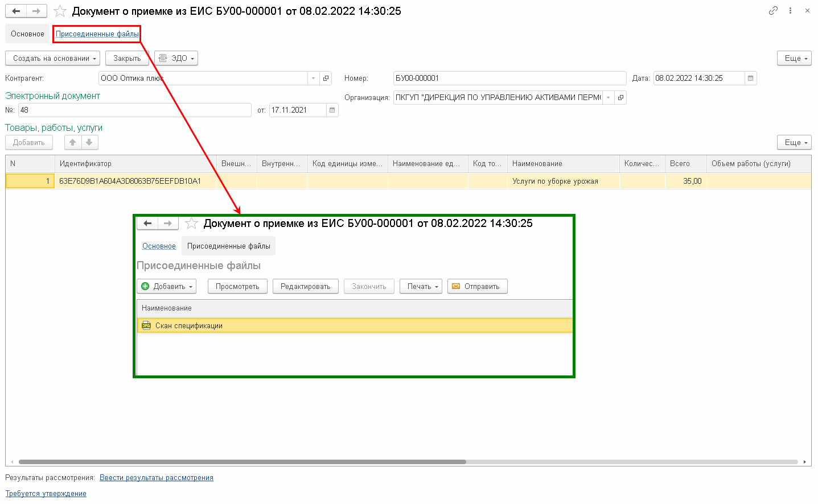Open the Ввести результаты рассмотрения link
This screenshot has width=818, height=504.
(x=157, y=478)
